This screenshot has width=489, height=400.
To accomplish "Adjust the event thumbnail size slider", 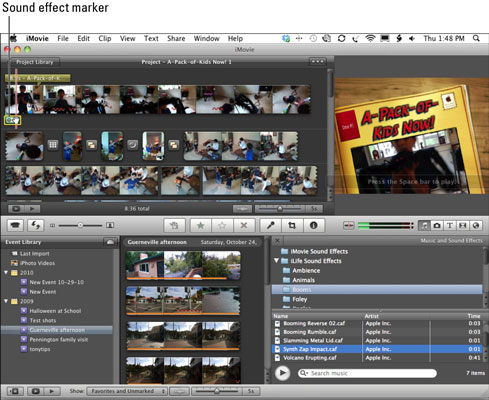I will click(80, 225).
